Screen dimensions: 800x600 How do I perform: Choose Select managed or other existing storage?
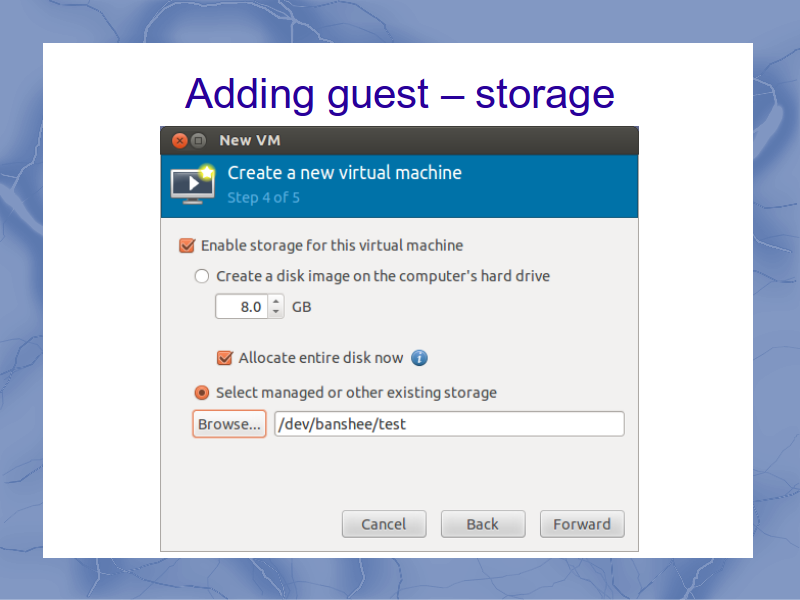tap(202, 392)
